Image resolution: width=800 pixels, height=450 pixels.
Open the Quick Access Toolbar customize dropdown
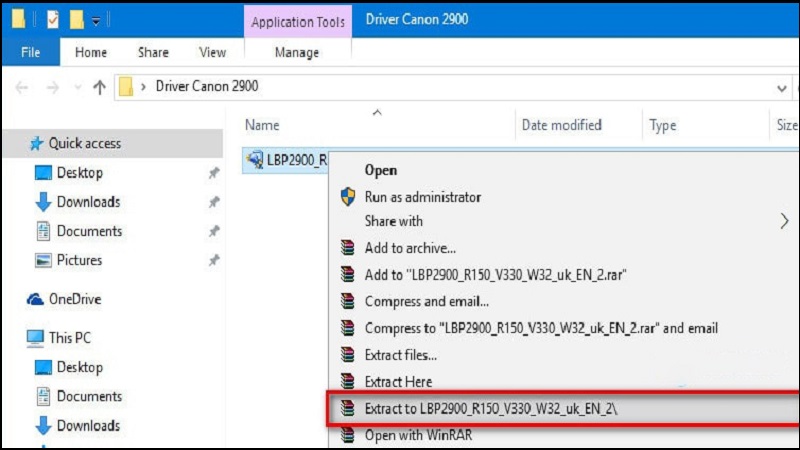[95, 20]
